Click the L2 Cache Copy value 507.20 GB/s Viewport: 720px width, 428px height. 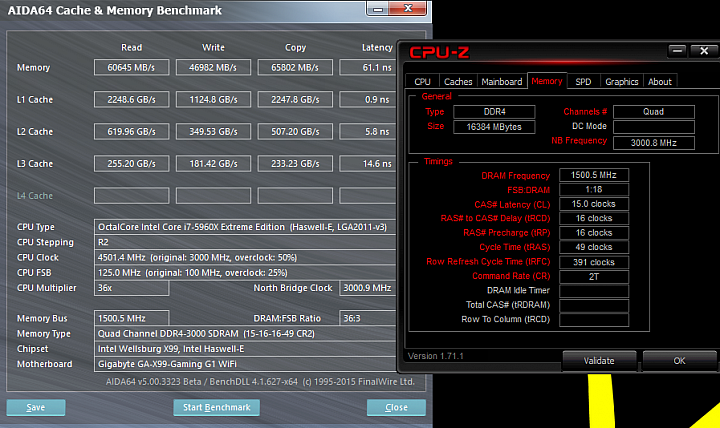pos(295,132)
